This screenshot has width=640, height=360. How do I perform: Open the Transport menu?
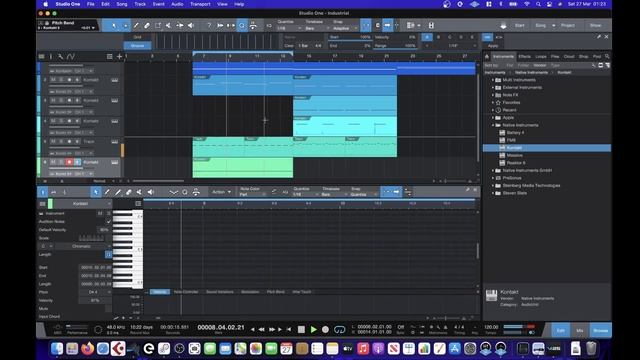coord(200,4)
